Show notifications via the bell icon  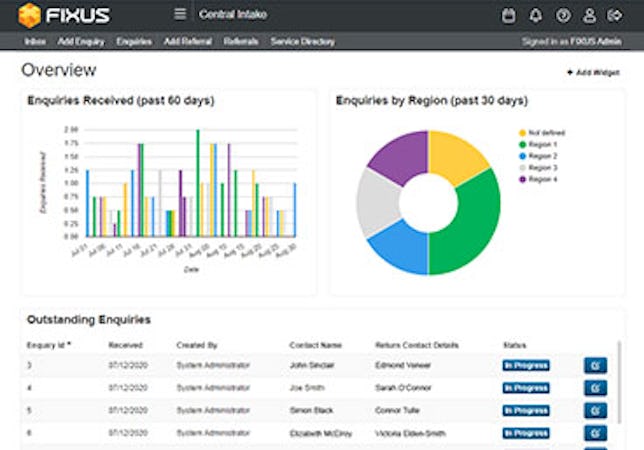pyautogui.click(x=536, y=15)
